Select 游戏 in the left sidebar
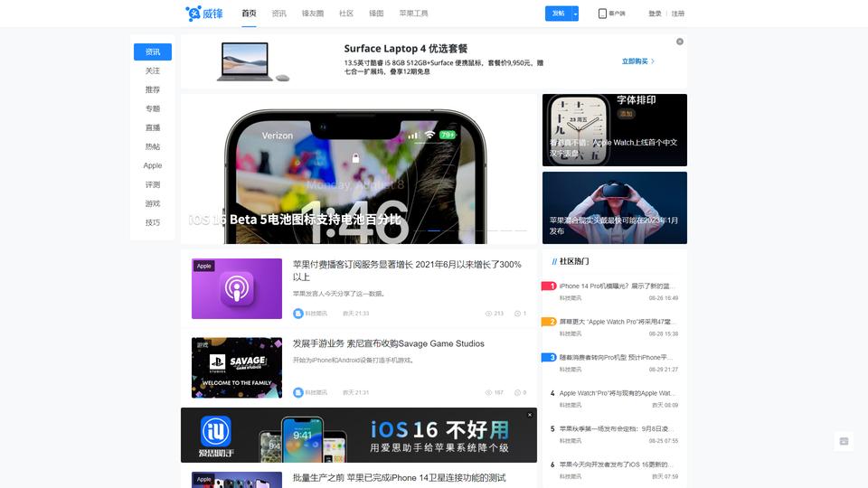The width and height of the screenshot is (868, 488). click(x=153, y=203)
